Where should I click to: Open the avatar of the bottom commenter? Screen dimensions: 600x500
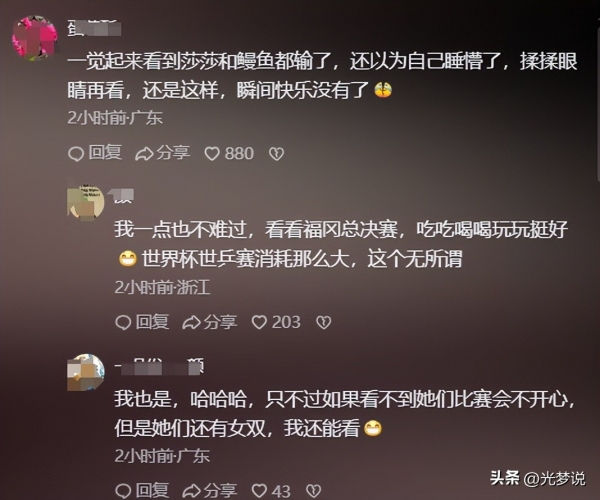click(x=86, y=372)
